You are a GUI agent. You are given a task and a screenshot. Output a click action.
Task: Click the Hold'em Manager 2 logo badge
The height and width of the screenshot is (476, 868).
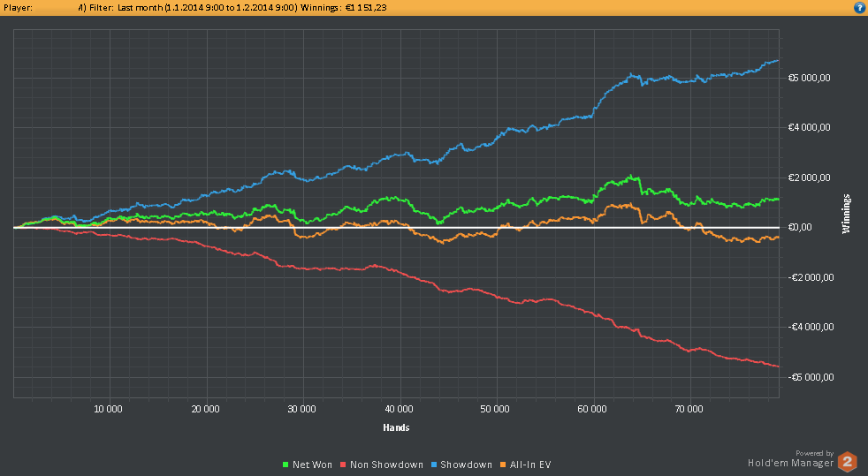coord(847,461)
